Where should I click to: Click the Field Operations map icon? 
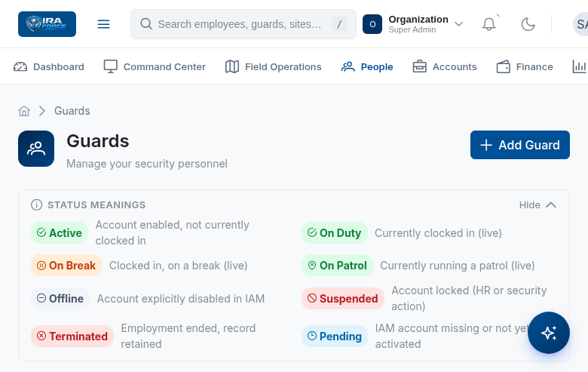tap(232, 67)
